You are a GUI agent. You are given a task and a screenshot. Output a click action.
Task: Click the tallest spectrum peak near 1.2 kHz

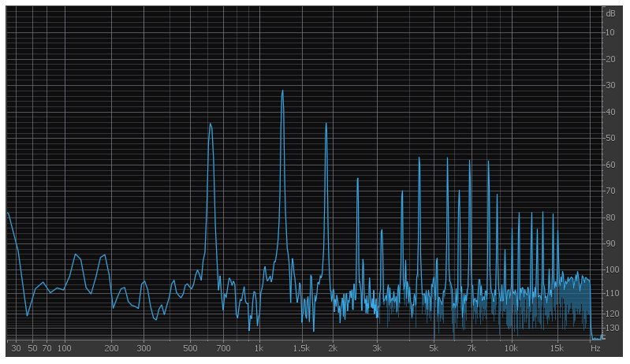[282, 91]
